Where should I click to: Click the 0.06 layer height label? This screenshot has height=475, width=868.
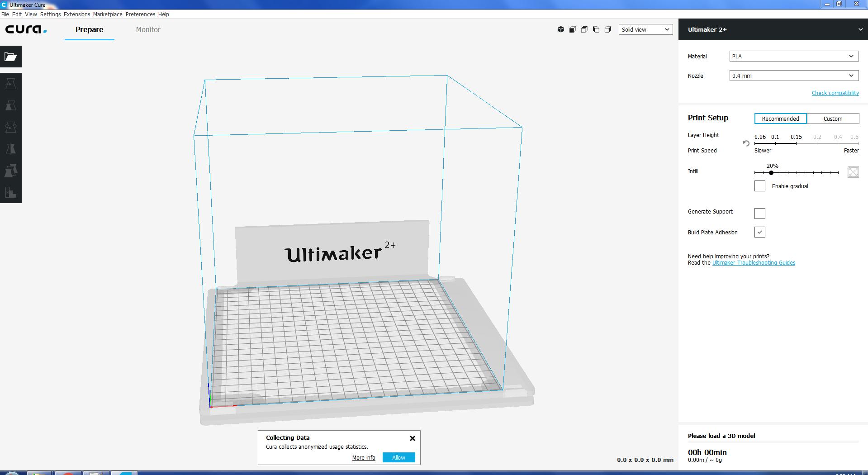[760, 137]
